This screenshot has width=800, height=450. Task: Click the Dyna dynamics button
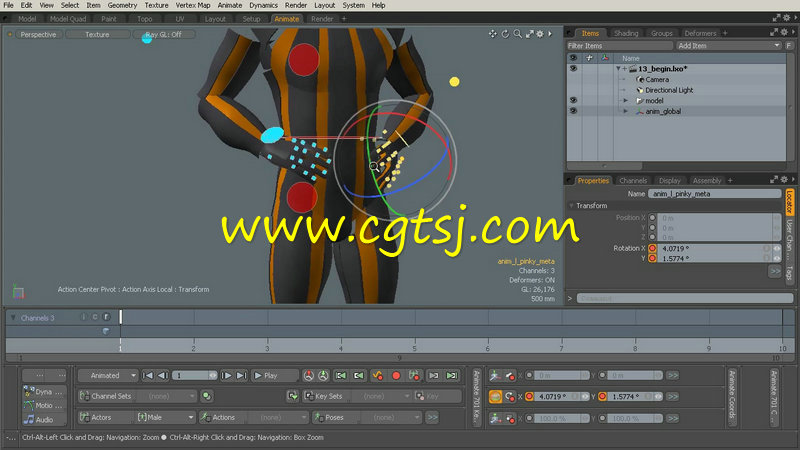[x=44, y=392]
